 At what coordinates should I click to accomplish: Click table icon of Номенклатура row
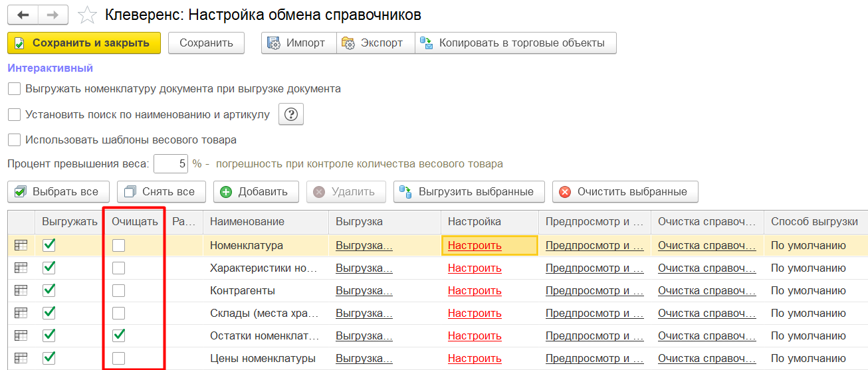[21, 245]
